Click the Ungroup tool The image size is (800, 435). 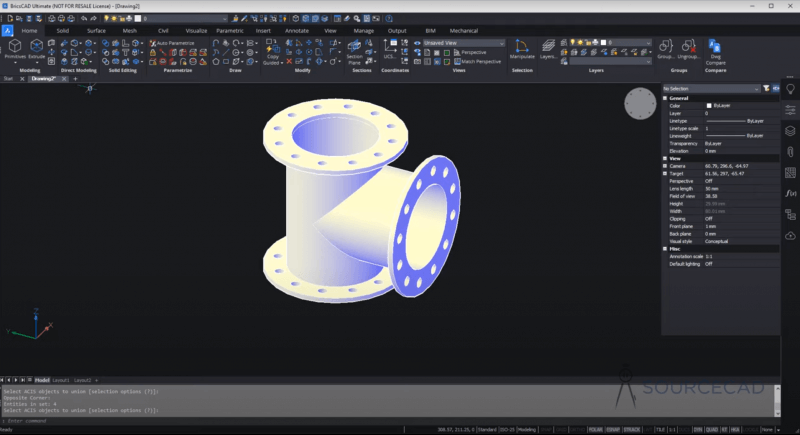[x=688, y=49]
